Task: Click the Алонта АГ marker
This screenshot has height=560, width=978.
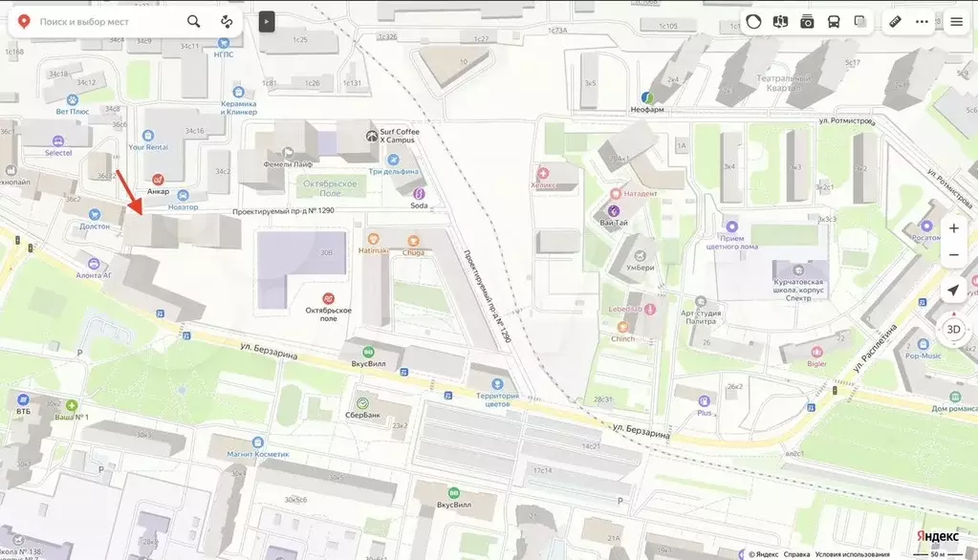Action: [94, 264]
